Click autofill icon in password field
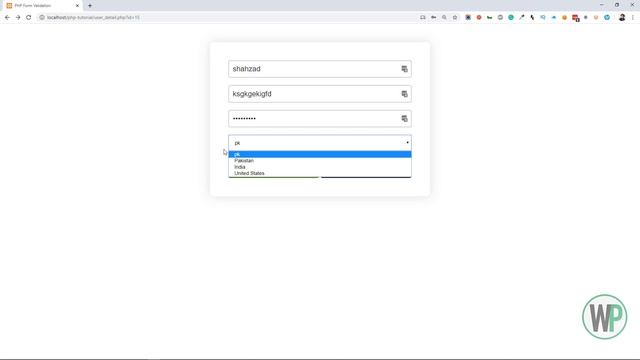This screenshot has height=360, width=640. (404, 119)
